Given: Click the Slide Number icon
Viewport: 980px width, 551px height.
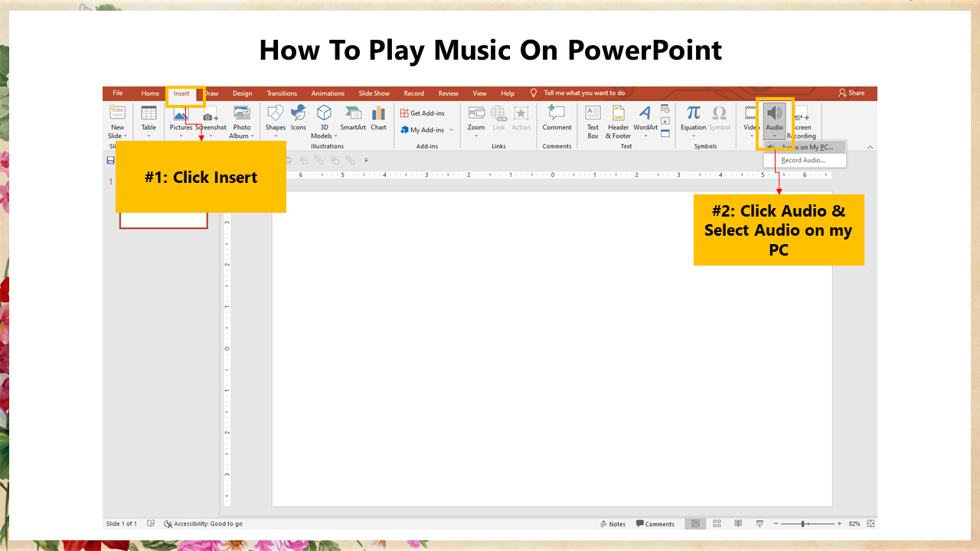Looking at the screenshot, I should tap(665, 121).
